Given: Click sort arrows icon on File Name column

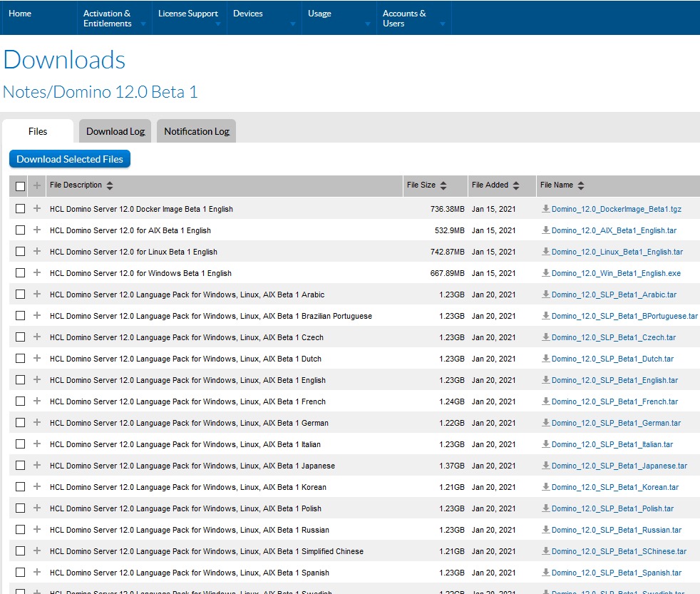Looking at the screenshot, I should click(581, 185).
